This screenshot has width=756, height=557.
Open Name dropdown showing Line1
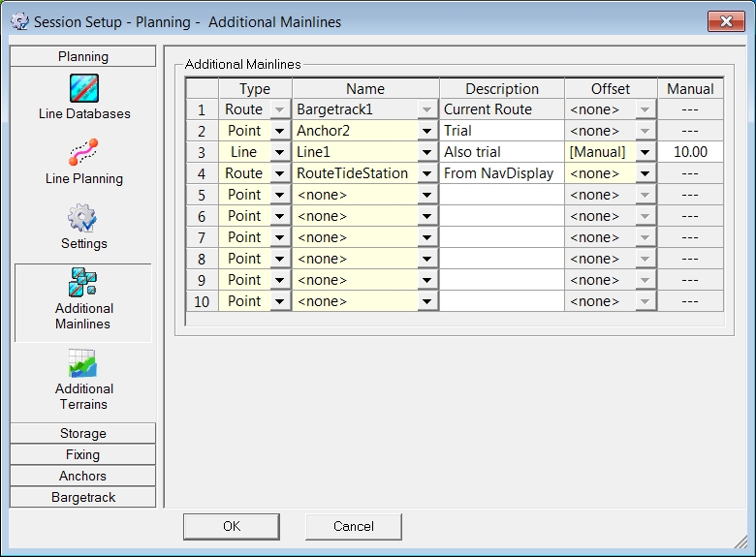point(427,152)
